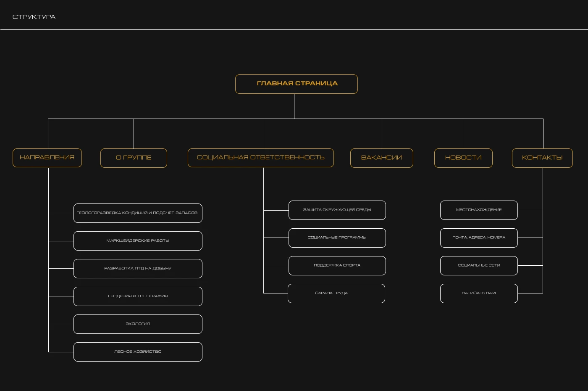The image size is (588, 391).
Task: Select ГЕОЛОГОРАЗВЕДКА КОНДИЦИЙ И ПОДСЧЕТ ЗАПАСОВ item
Action: (x=138, y=213)
